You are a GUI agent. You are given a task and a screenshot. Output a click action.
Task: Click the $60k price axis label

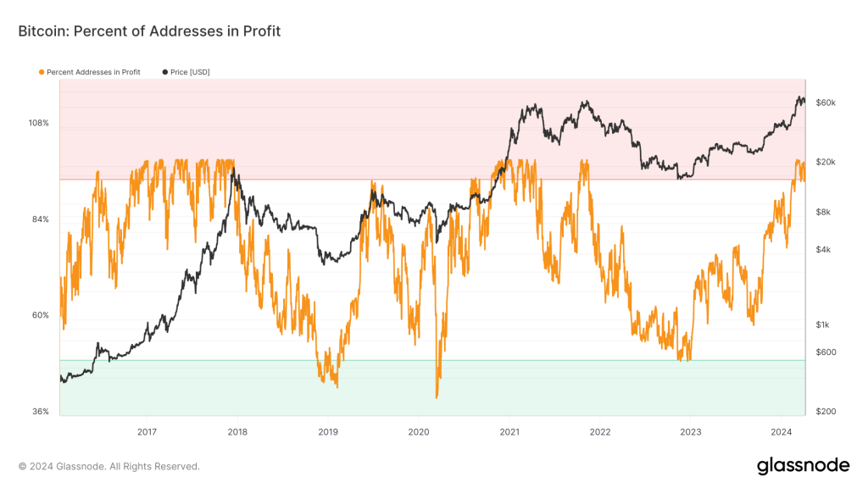(x=826, y=103)
